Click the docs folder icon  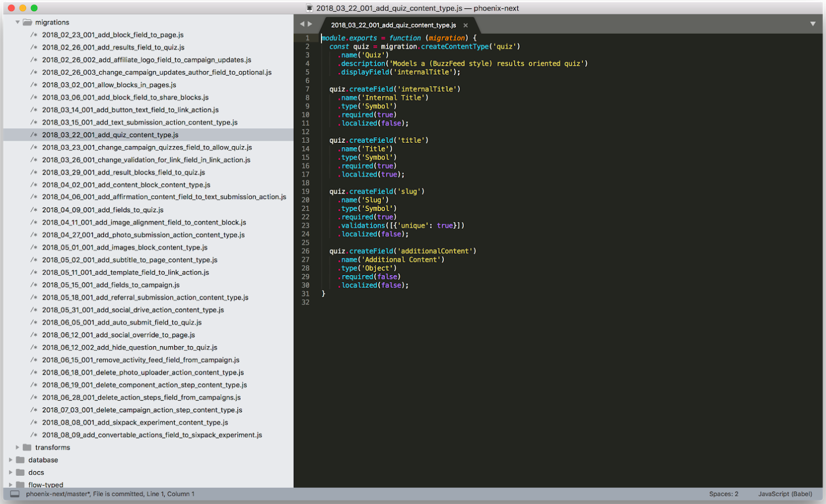[x=21, y=472]
